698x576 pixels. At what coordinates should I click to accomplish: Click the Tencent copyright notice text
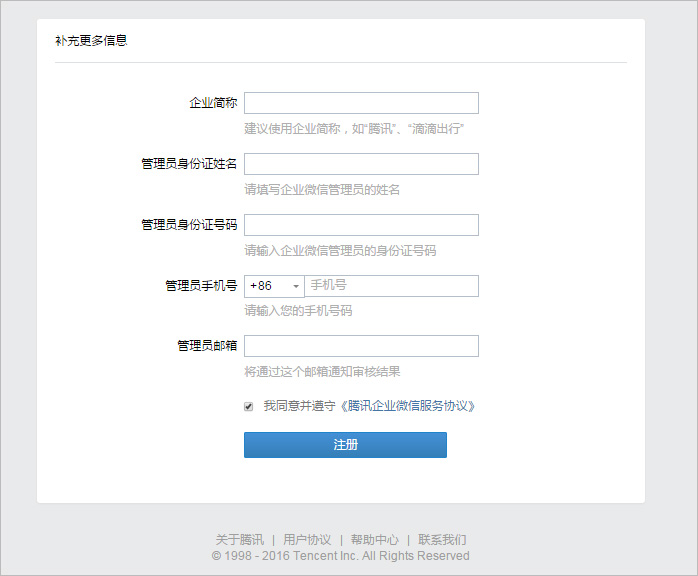coord(340,556)
